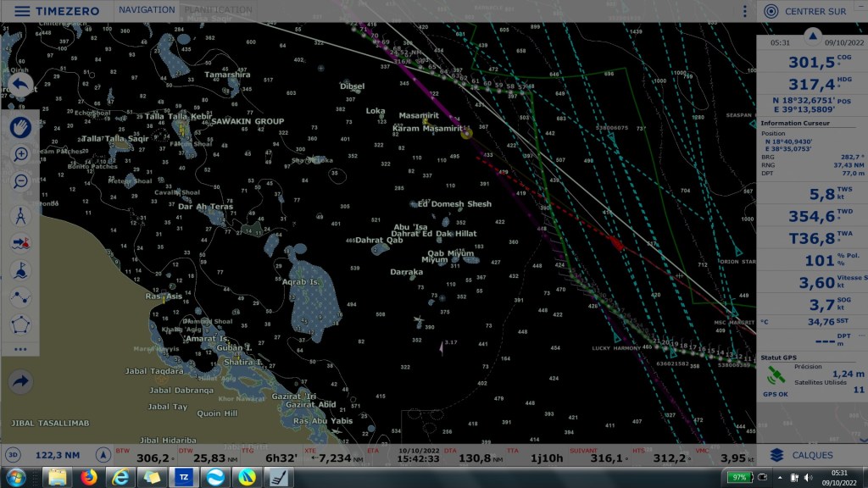Image resolution: width=868 pixels, height=488 pixels.
Task: Click the Undo back arrow
Action: 20,85
